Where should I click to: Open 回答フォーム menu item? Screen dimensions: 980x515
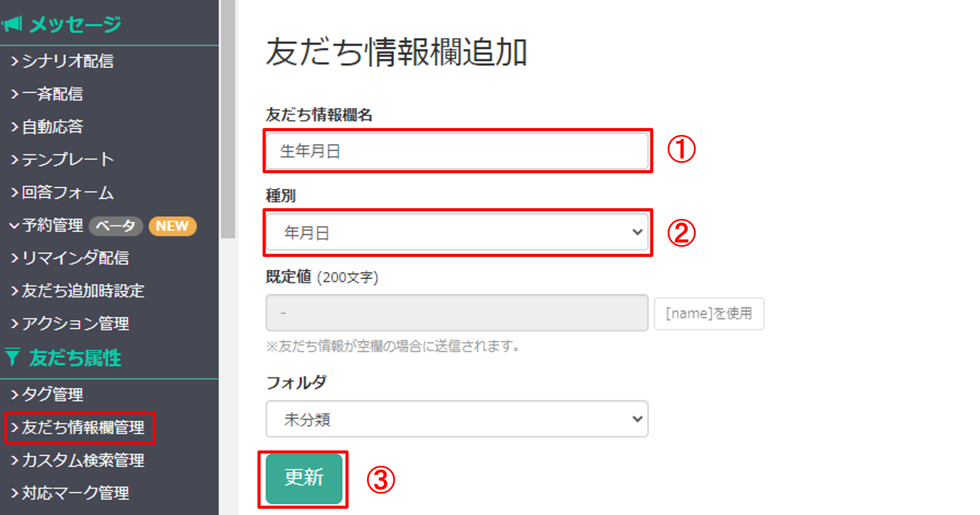pos(62,192)
